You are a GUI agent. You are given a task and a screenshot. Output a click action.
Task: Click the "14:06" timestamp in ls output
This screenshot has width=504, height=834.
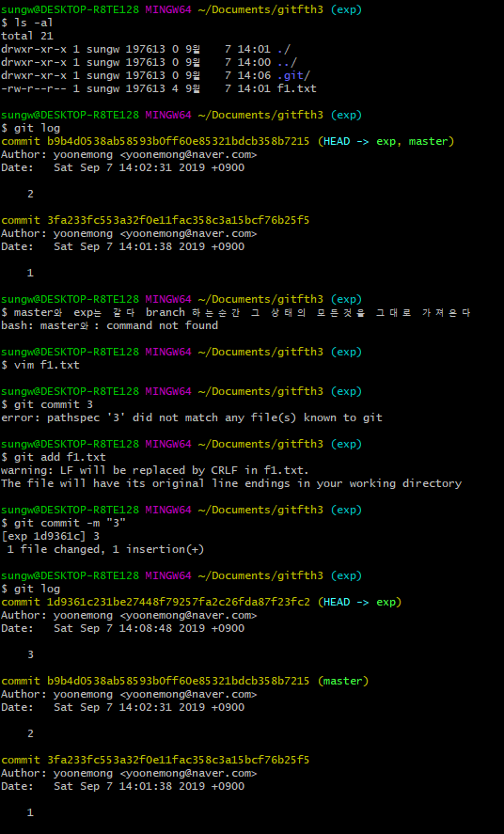pos(254,75)
